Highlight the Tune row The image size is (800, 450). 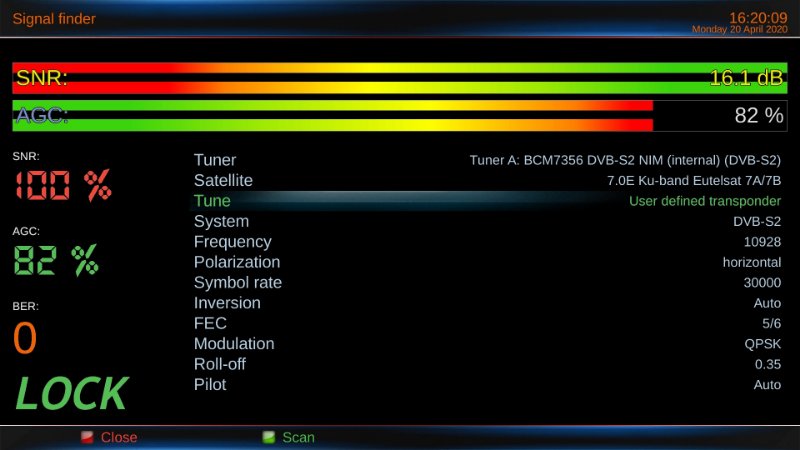[x=487, y=201]
